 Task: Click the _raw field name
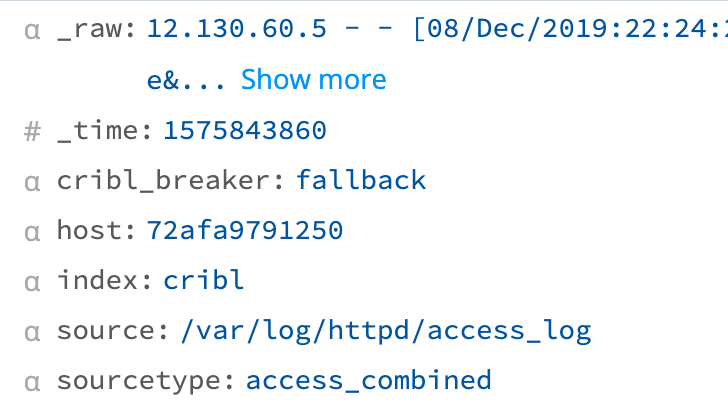tap(96, 30)
